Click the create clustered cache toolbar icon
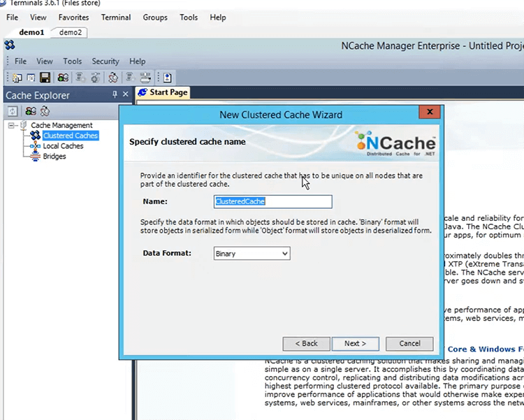This screenshot has height=420, width=524. coord(63,78)
